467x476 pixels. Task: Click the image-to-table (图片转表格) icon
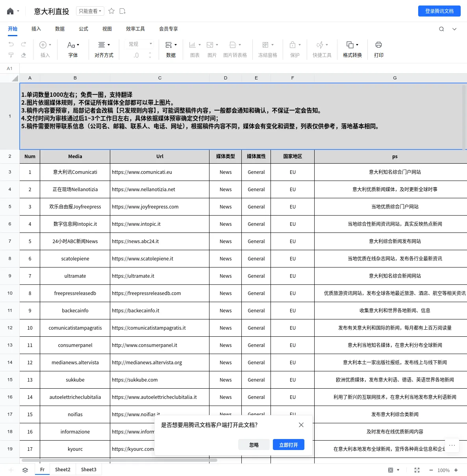tap(233, 45)
